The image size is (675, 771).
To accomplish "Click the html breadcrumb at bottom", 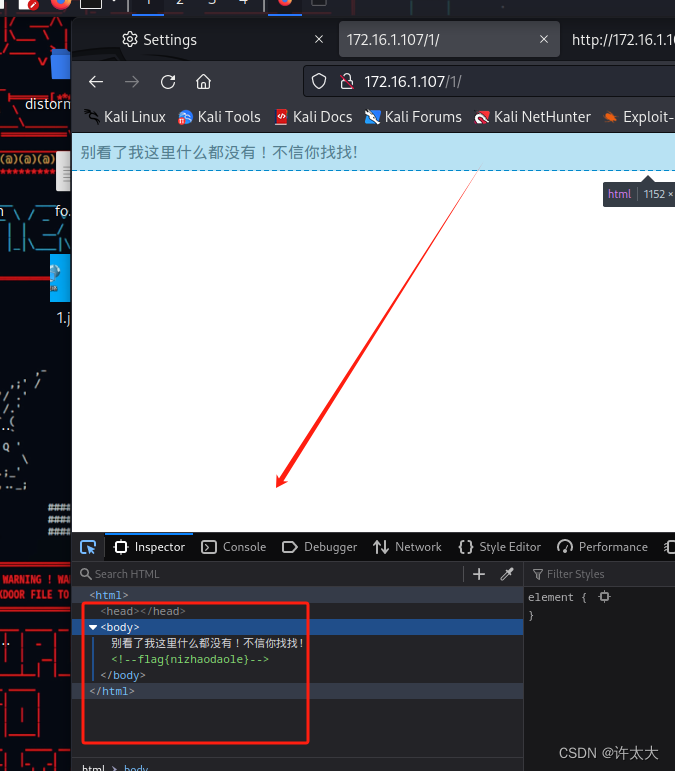I will [x=93, y=768].
